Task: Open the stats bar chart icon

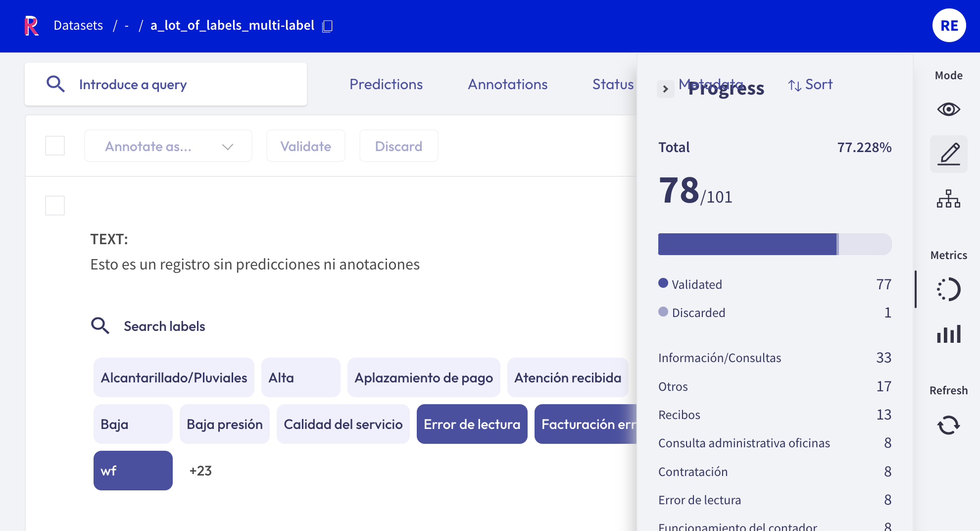Action: [948, 334]
